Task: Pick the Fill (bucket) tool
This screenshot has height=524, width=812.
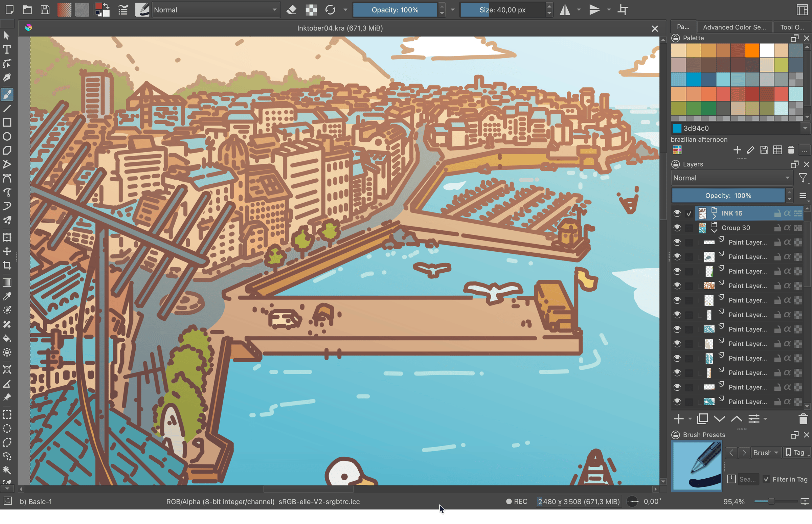Action: tap(7, 338)
